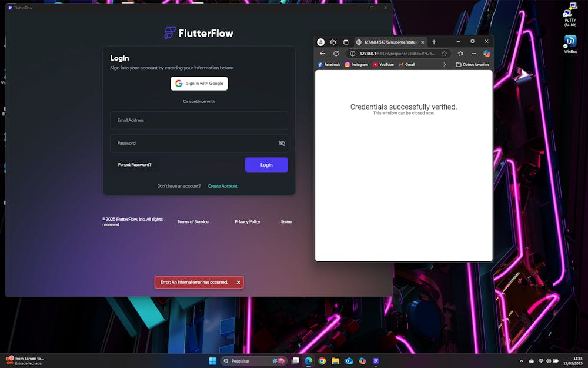Reload the Edge browser page
The width and height of the screenshot is (588, 368).
pyautogui.click(x=336, y=54)
